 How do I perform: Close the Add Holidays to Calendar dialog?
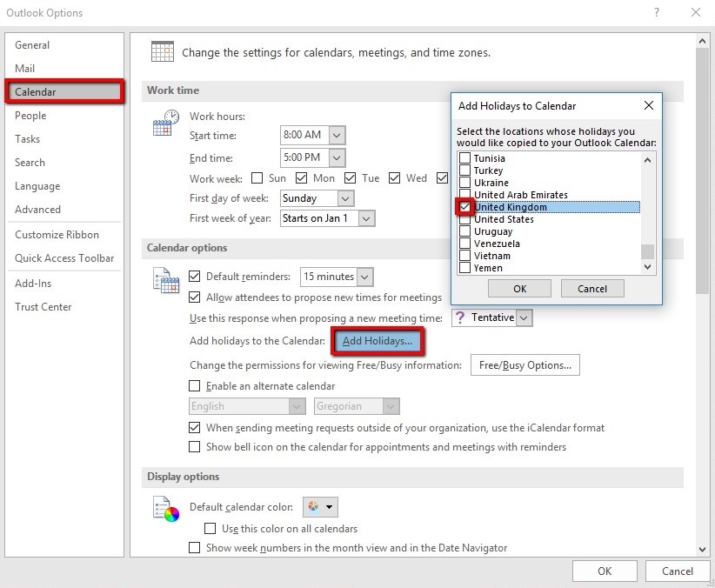tap(648, 106)
